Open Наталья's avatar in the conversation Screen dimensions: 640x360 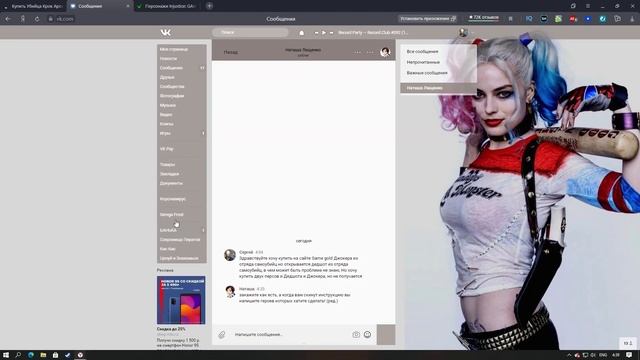pos(230,291)
